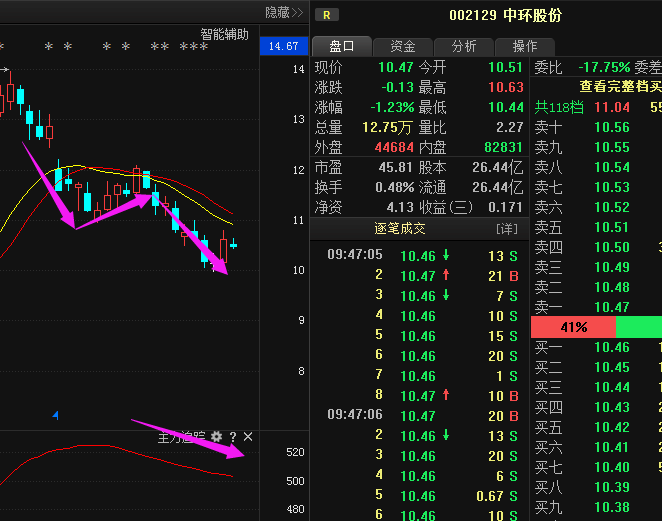662x521 pixels.
Task: Click stock title 002129 中环股份
Action: [x=505, y=16]
